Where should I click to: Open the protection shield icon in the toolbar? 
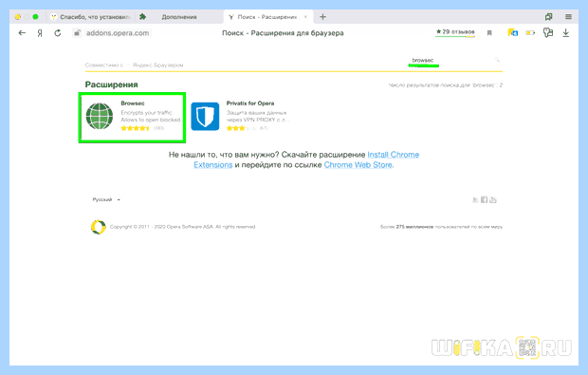pyautogui.click(x=548, y=32)
